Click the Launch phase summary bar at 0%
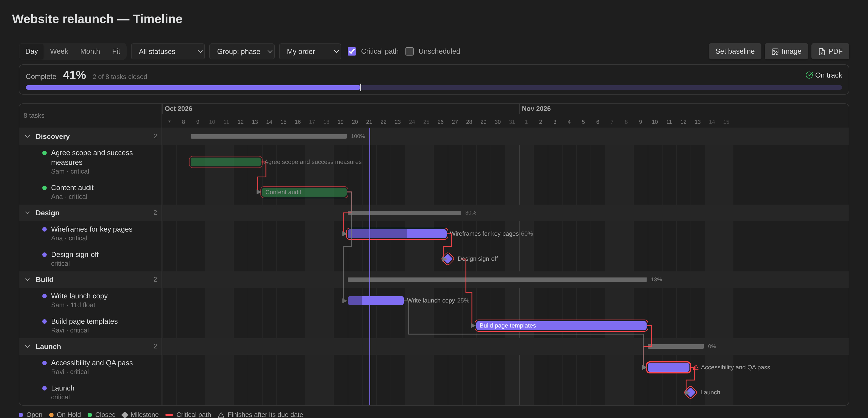The image size is (868, 418). [x=676, y=346]
